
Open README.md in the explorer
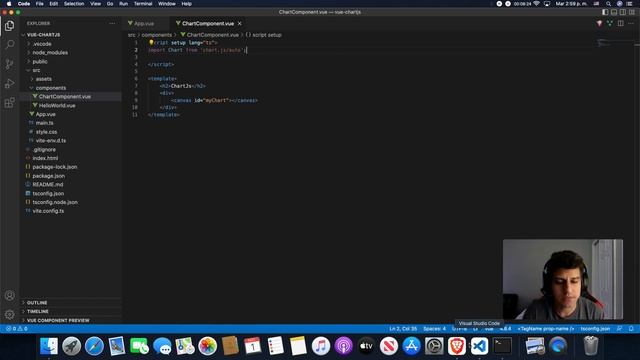[48, 184]
